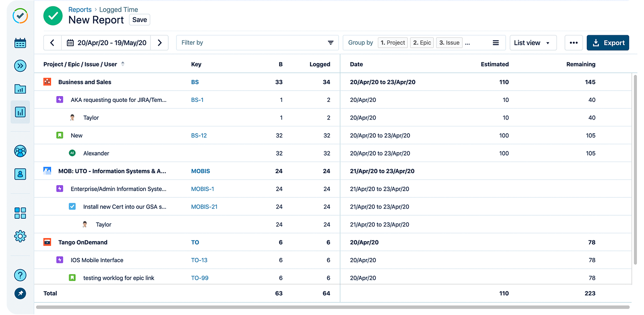Screen dimensions: 644x315
Task: Open the MOBIS-21 issue link
Action: click(x=204, y=206)
